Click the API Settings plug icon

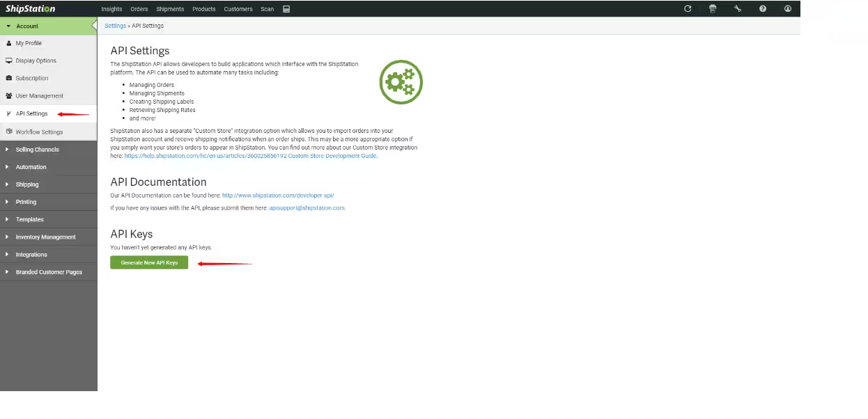[8, 113]
